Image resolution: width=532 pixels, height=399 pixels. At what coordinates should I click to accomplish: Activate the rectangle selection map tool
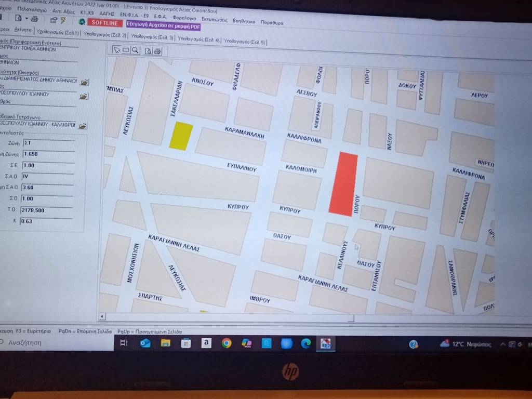tap(126, 50)
